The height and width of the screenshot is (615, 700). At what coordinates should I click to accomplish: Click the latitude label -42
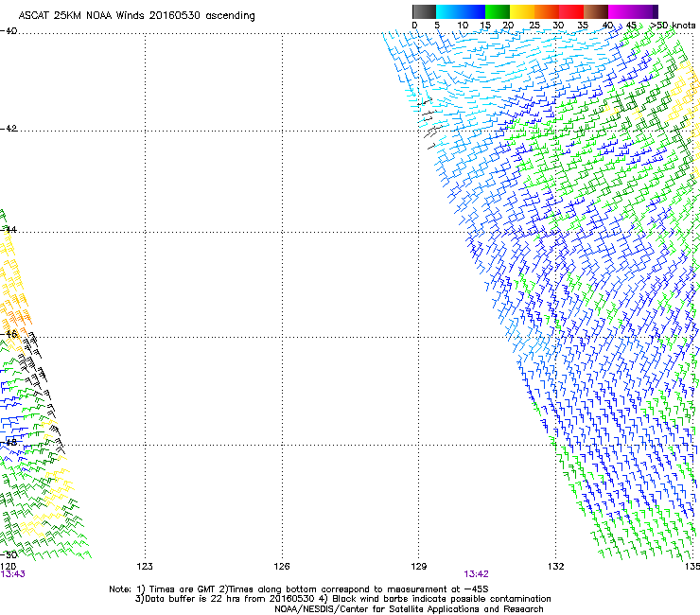[9, 129]
